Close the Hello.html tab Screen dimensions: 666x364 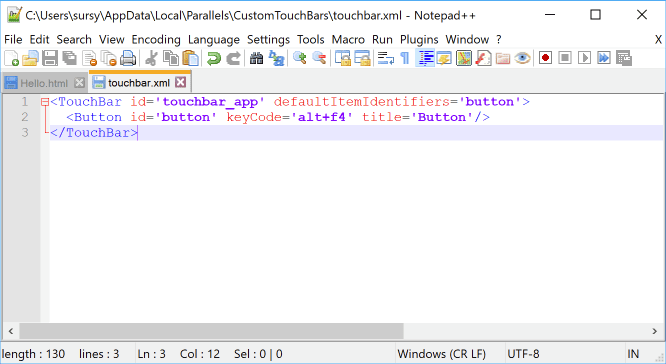point(79,83)
